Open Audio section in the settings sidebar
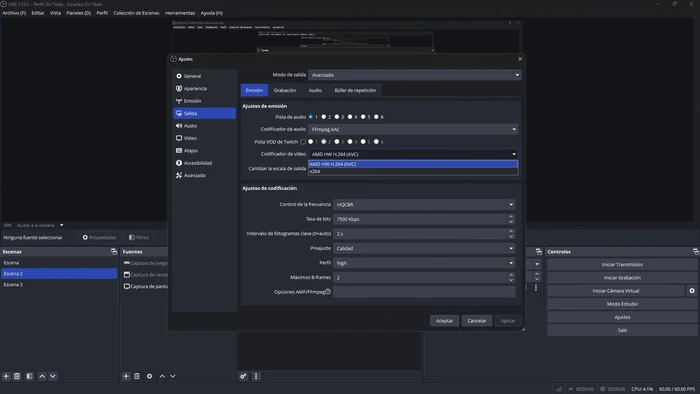 point(204,126)
